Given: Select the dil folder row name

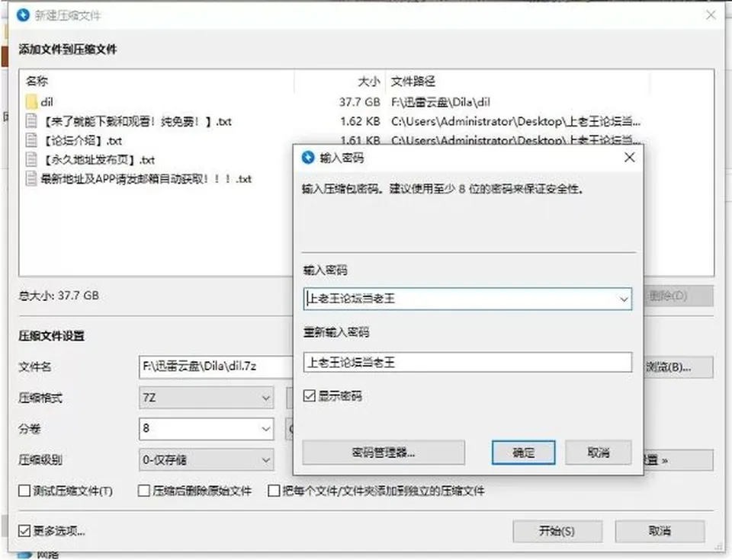Looking at the screenshot, I should coord(47,102).
